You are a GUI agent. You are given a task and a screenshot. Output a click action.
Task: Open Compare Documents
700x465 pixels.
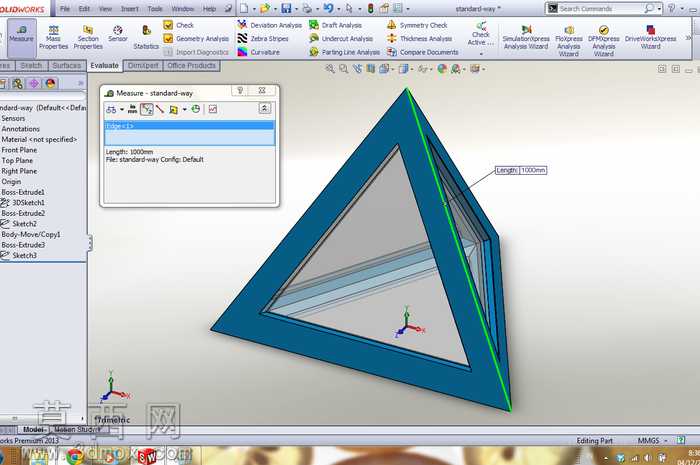[423, 52]
